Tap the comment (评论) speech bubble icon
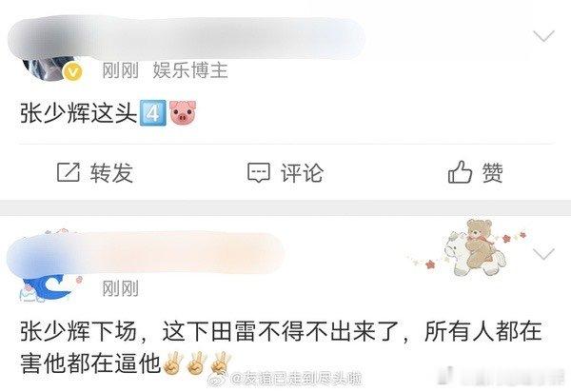 click(259, 172)
